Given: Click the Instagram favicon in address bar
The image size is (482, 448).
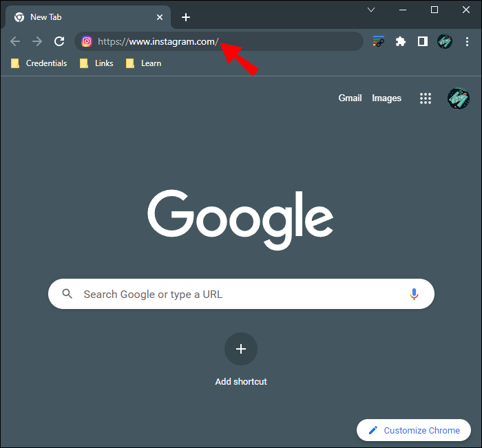Looking at the screenshot, I should tap(87, 41).
